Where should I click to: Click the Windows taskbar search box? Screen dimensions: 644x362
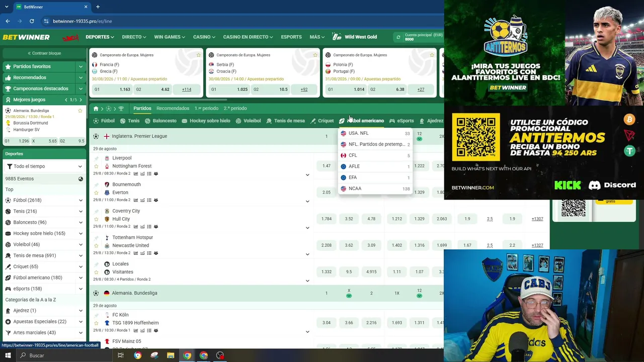pyautogui.click(x=65, y=355)
